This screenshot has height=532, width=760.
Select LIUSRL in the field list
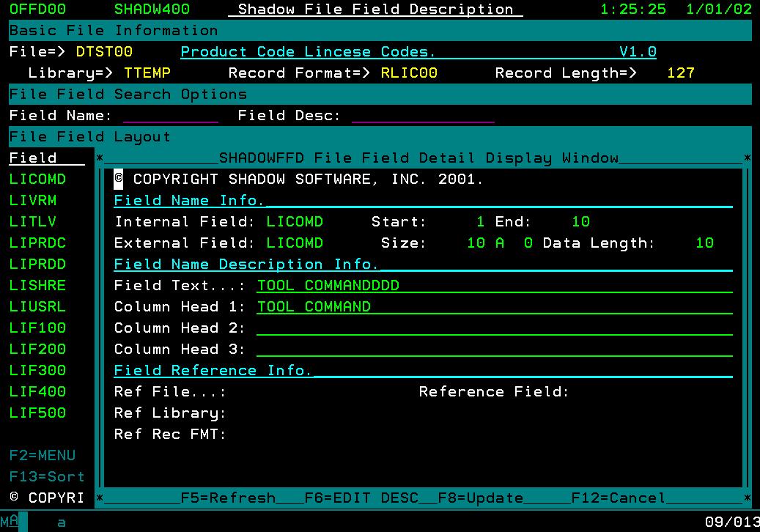tap(37, 307)
